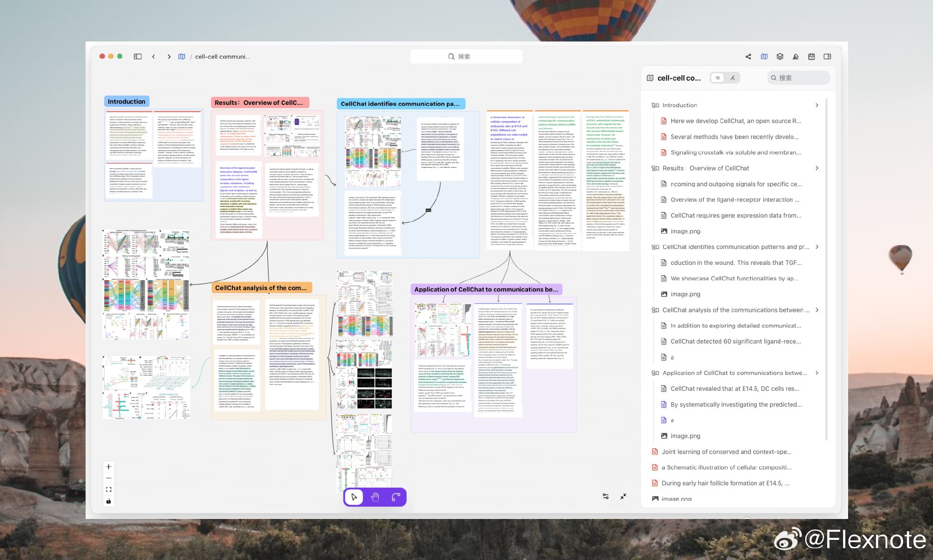Zoom in with the plus button

tap(109, 467)
